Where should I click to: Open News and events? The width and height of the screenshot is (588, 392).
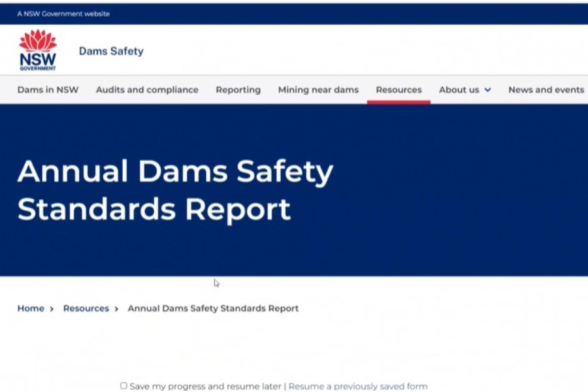(546, 90)
